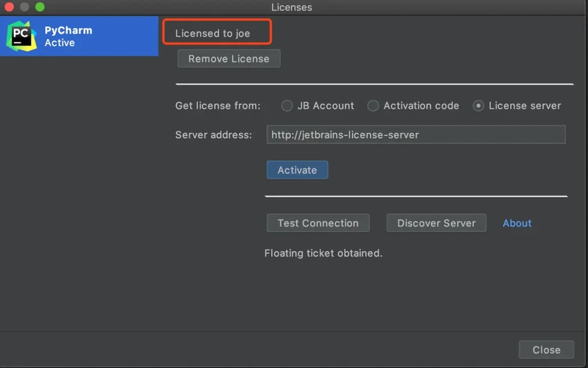This screenshot has height=368, width=588.
Task: Click the 'Licensed to joe' text
Action: tap(212, 34)
